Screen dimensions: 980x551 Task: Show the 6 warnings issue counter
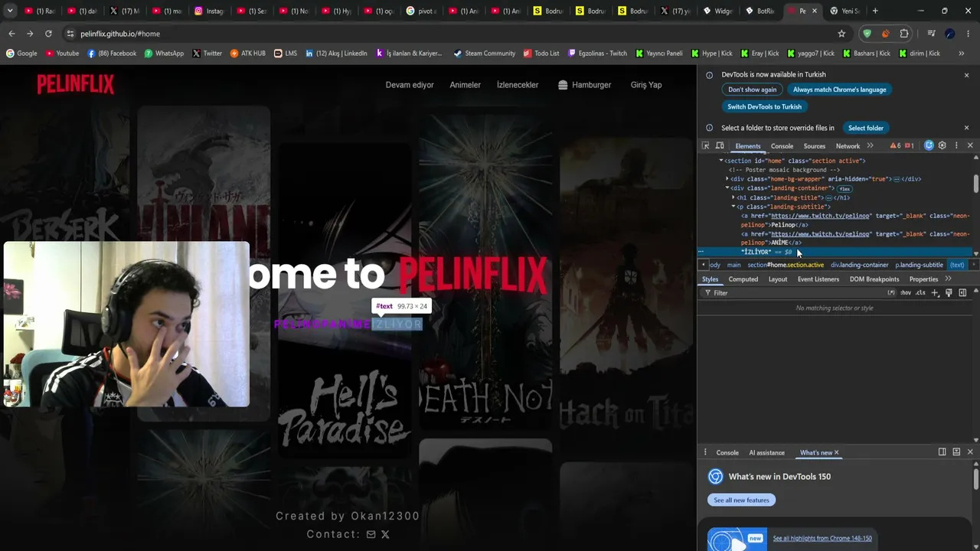click(x=895, y=145)
